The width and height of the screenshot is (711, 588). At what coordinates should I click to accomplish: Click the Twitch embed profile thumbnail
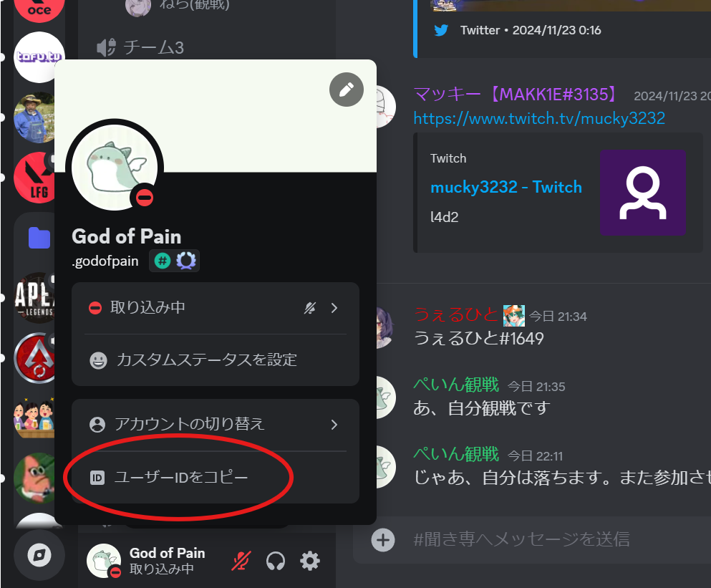[643, 193]
